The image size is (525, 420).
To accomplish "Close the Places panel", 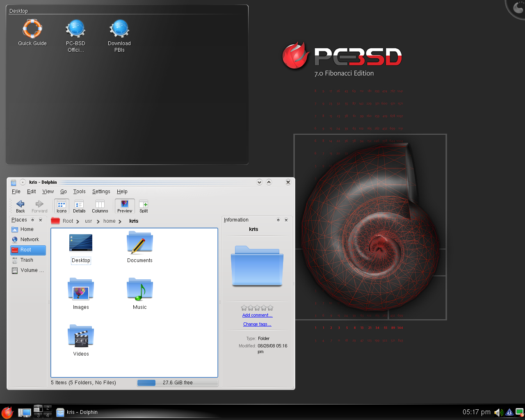I will 40,220.
